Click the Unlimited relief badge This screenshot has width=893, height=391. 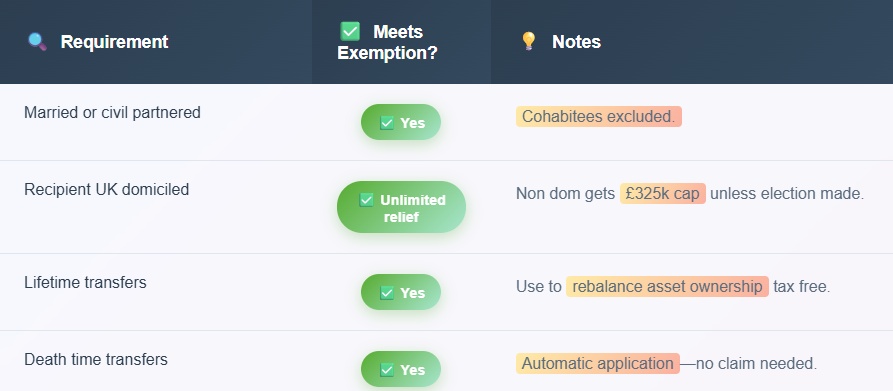(x=402, y=207)
